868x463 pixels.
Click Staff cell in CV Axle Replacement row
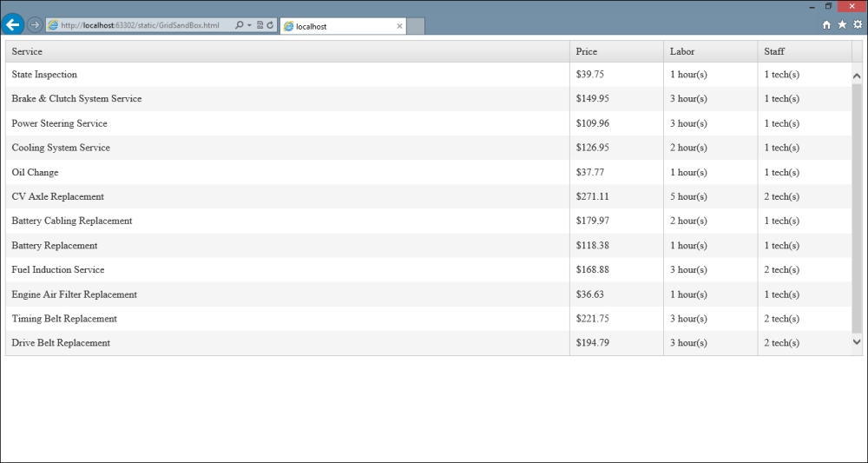[805, 196]
